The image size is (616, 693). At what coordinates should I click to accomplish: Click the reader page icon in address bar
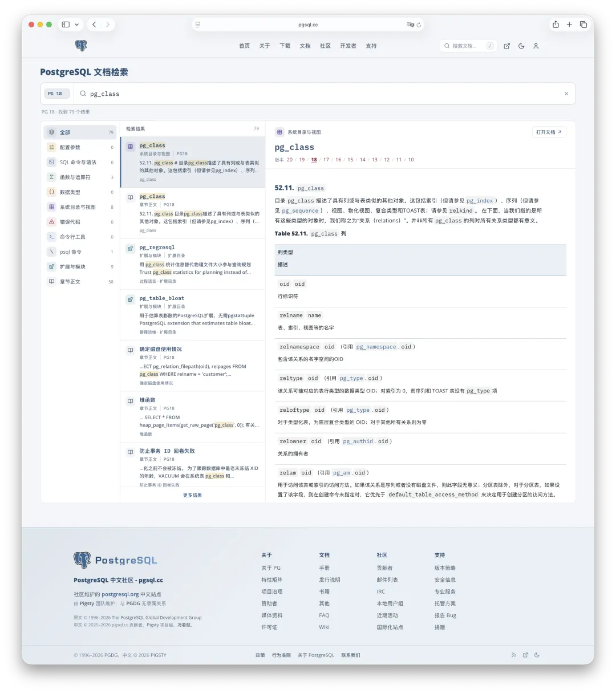[198, 25]
